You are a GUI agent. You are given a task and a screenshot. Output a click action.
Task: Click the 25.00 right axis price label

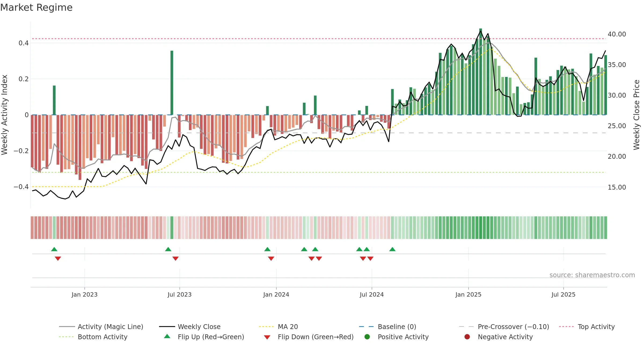click(617, 126)
